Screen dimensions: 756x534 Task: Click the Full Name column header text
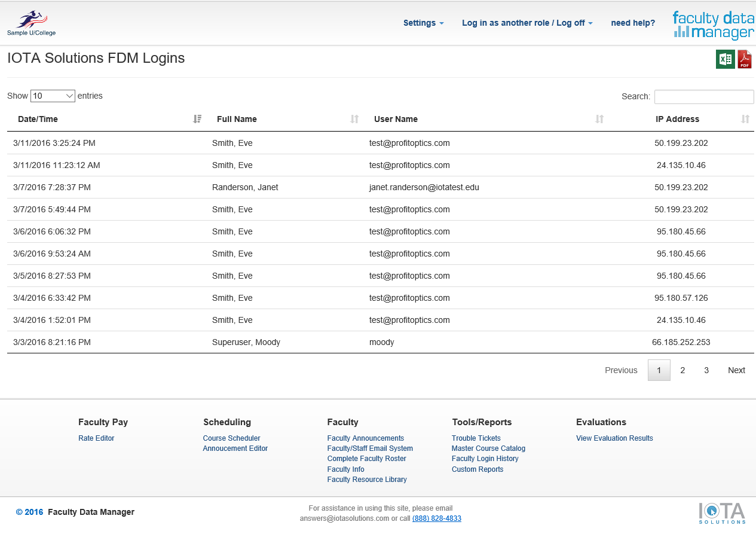pyautogui.click(x=237, y=119)
